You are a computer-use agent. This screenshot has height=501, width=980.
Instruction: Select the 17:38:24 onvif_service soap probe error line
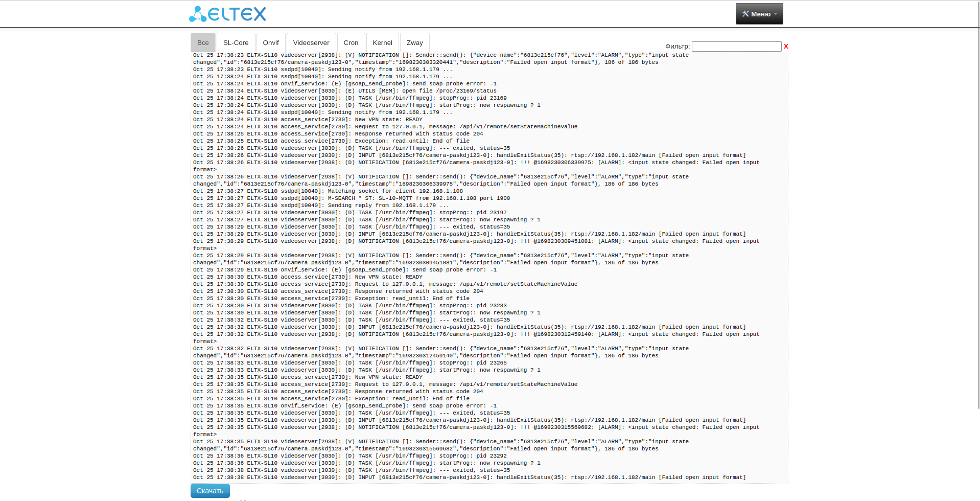(x=345, y=84)
